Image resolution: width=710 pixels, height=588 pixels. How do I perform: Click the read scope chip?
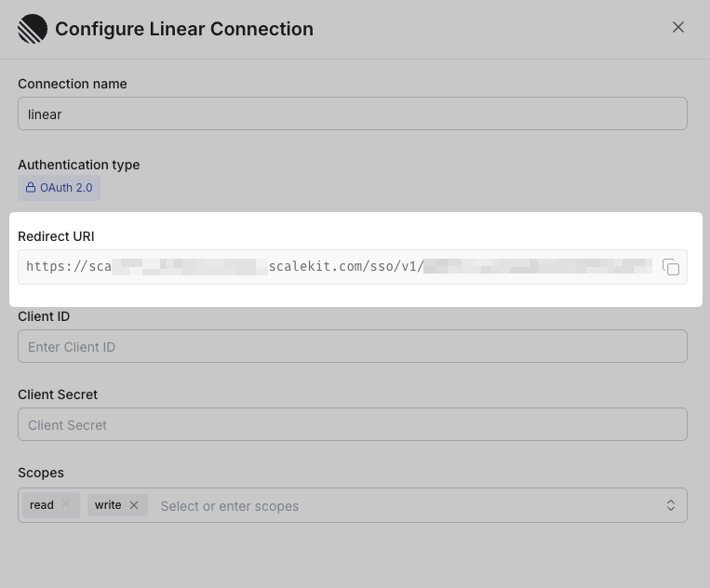[x=42, y=505]
